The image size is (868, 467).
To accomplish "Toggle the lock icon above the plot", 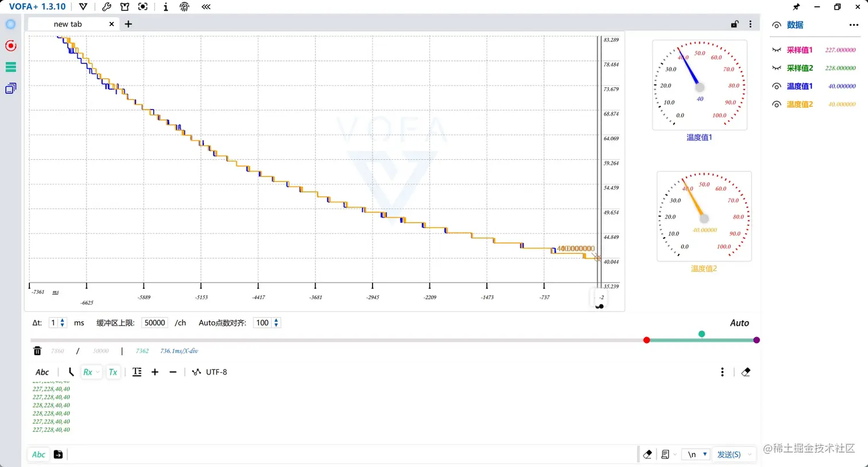I will (x=734, y=24).
